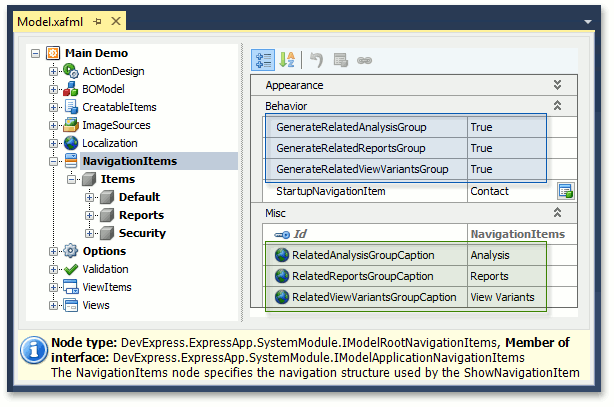Click the ImageSources folder icon

pyautogui.click(x=71, y=125)
